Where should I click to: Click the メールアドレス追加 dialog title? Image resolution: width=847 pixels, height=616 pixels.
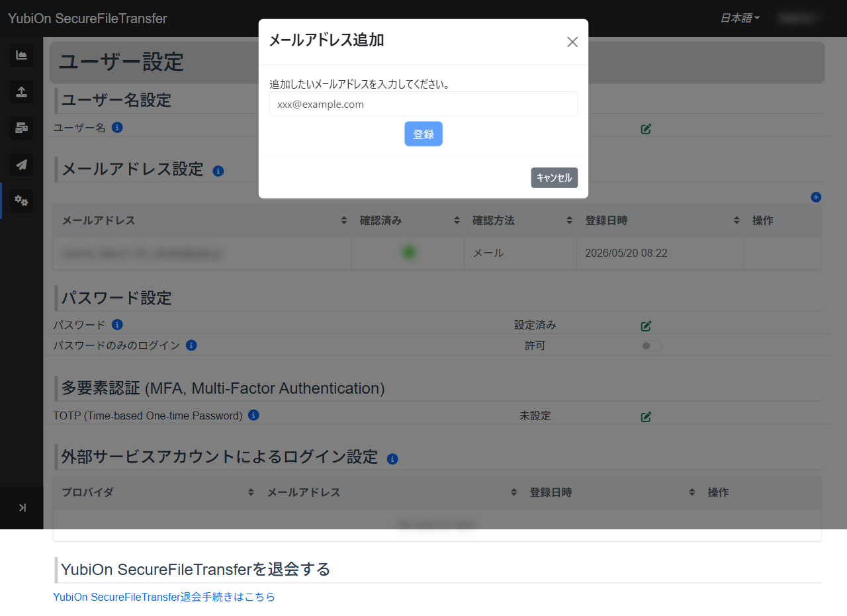326,40
